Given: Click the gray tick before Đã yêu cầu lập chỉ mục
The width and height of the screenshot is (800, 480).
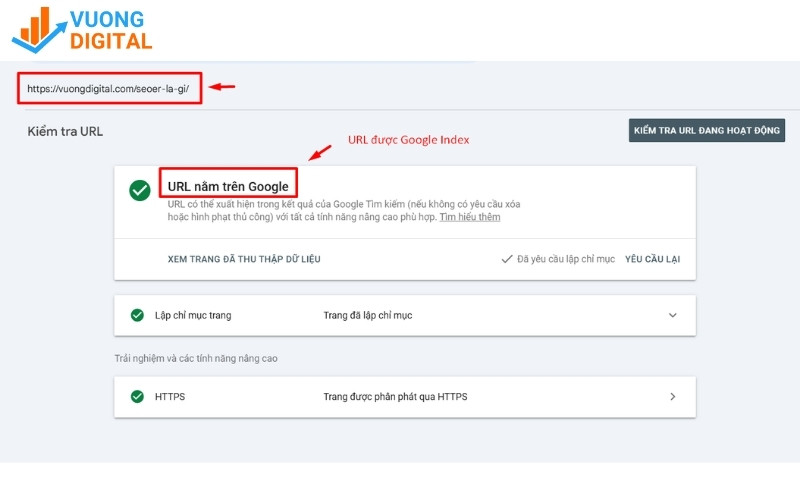Looking at the screenshot, I should click(507, 259).
